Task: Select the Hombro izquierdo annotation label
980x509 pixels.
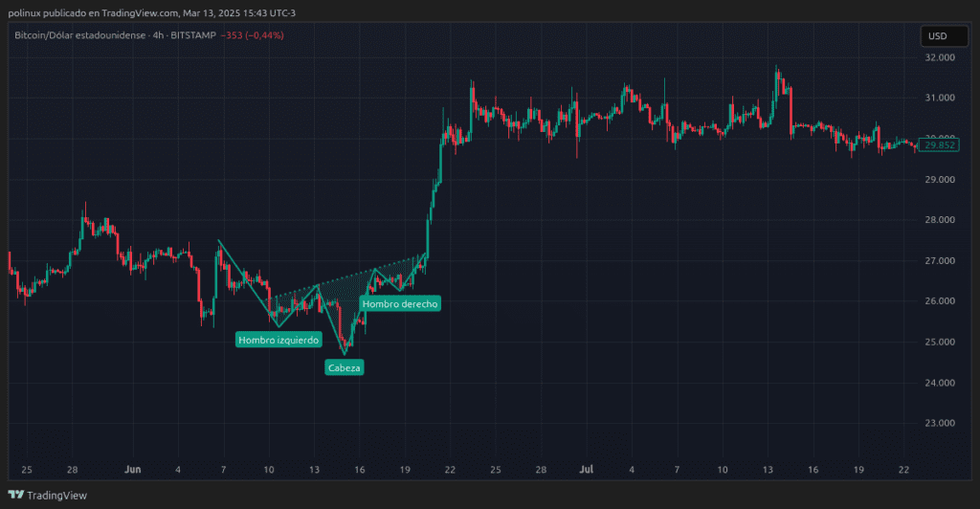Action: [278, 340]
